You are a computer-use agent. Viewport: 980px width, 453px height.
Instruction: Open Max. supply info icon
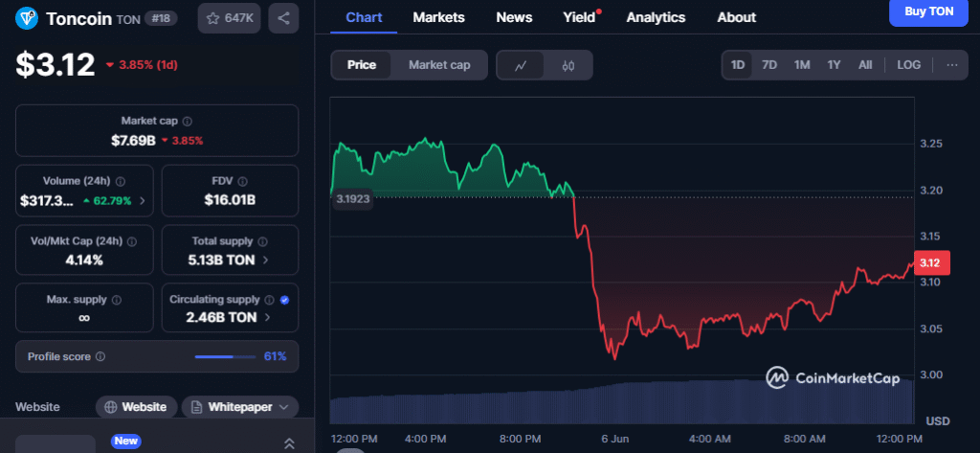pyautogui.click(x=116, y=300)
